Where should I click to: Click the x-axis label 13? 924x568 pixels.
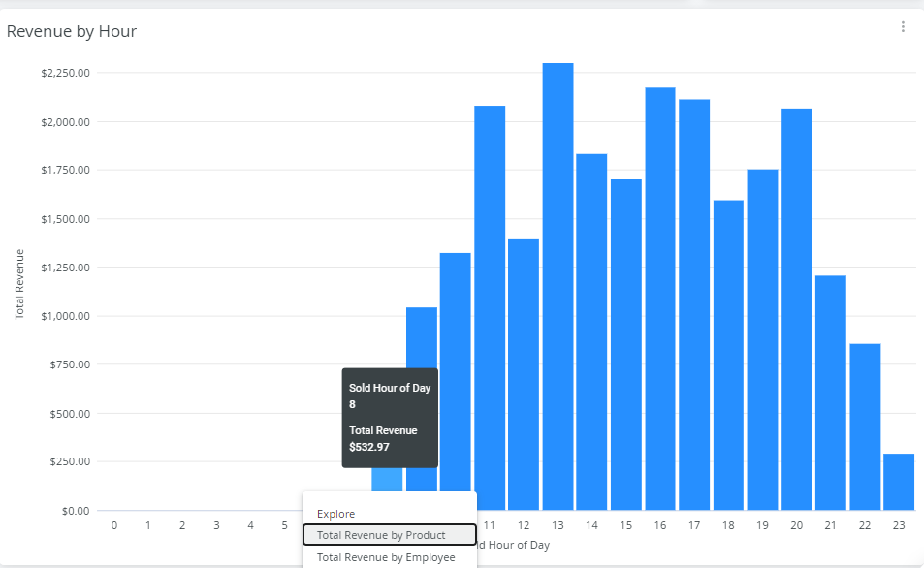click(558, 525)
